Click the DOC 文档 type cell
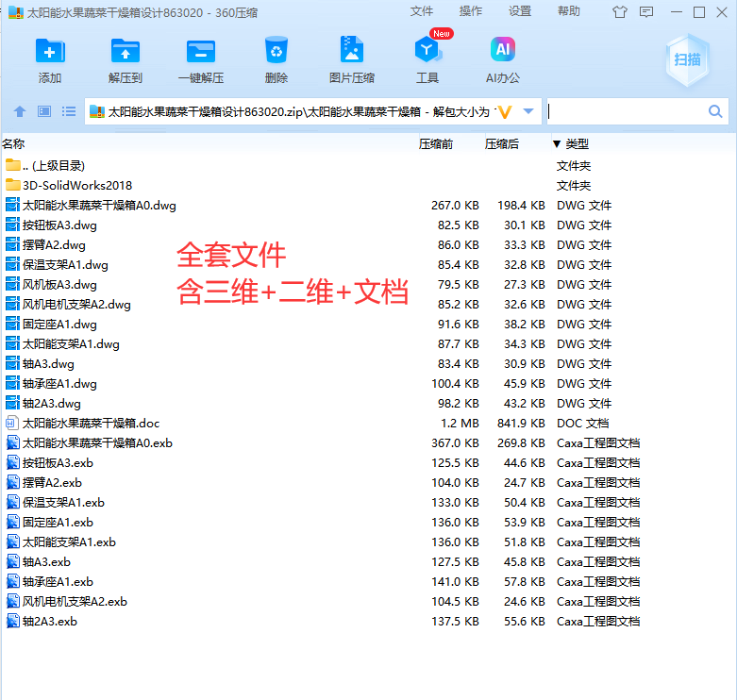The height and width of the screenshot is (700, 737). [583, 423]
